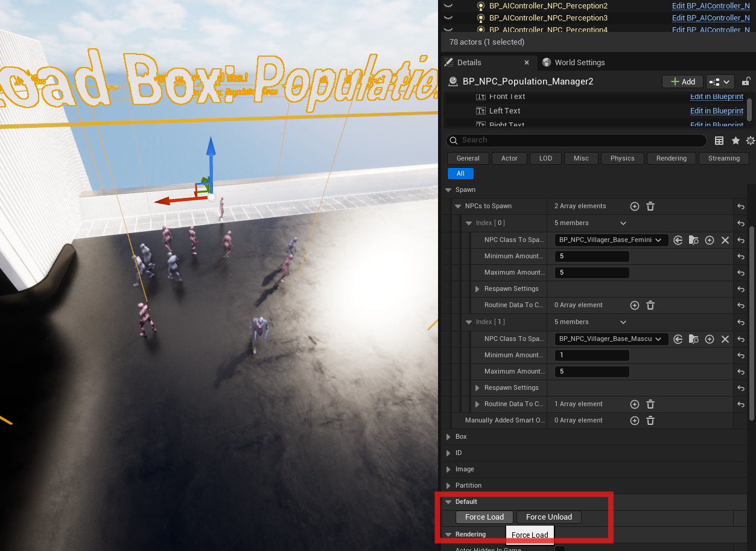Click the property matrix table icon
The width and height of the screenshot is (756, 551).
719,141
